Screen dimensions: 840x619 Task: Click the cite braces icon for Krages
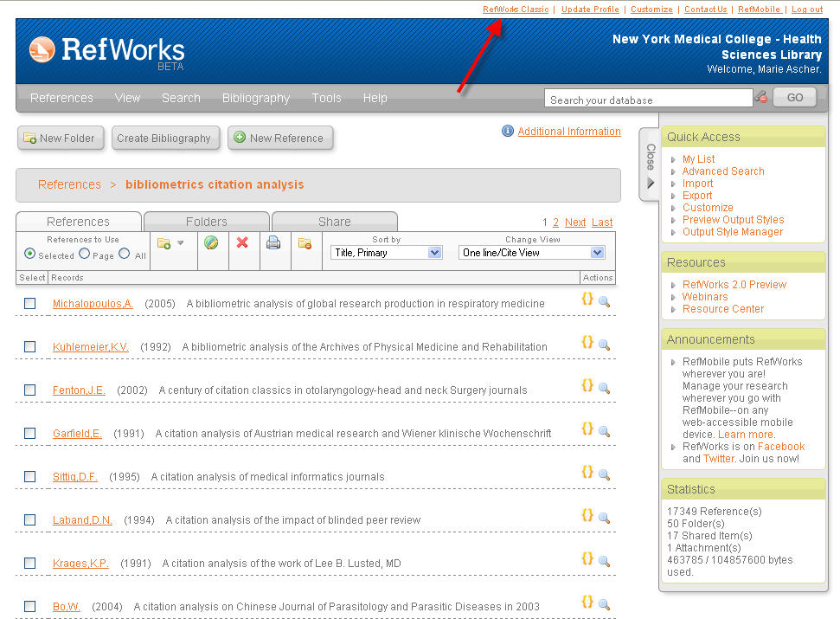pyautogui.click(x=587, y=559)
